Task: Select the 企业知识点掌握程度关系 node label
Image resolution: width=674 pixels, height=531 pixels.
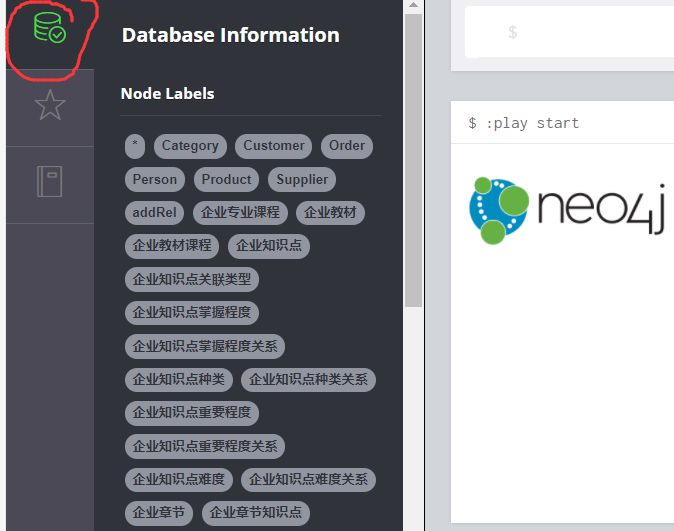Action: 205,346
